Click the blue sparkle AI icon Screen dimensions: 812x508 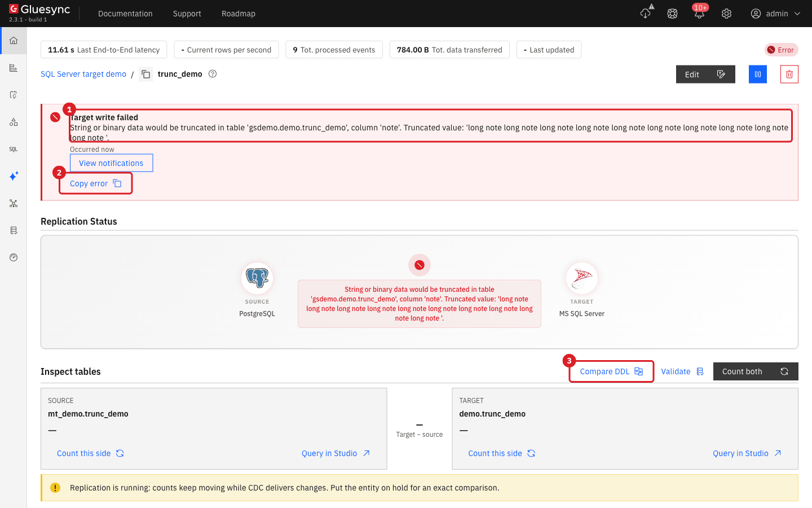tap(14, 176)
